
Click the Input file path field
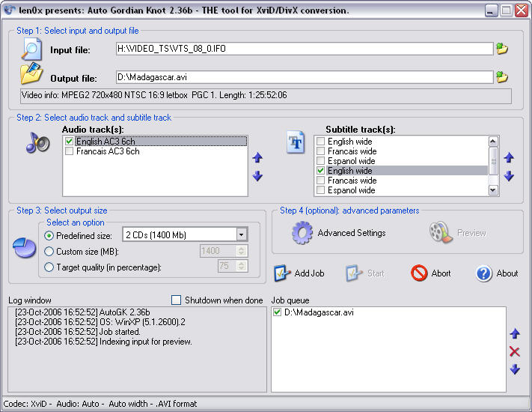305,49
